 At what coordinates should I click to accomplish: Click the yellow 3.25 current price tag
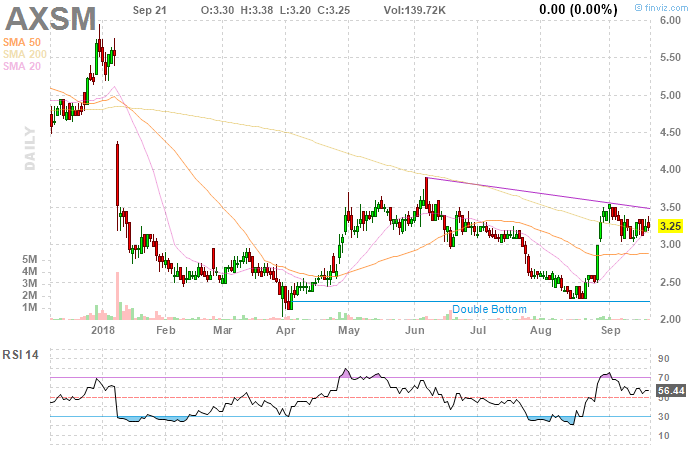670,226
